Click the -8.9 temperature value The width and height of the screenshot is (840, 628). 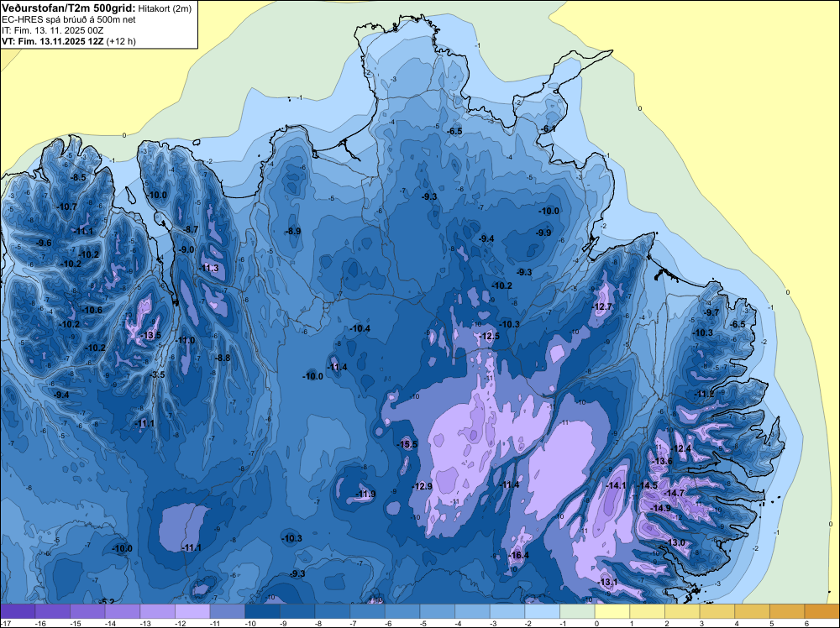tap(293, 231)
